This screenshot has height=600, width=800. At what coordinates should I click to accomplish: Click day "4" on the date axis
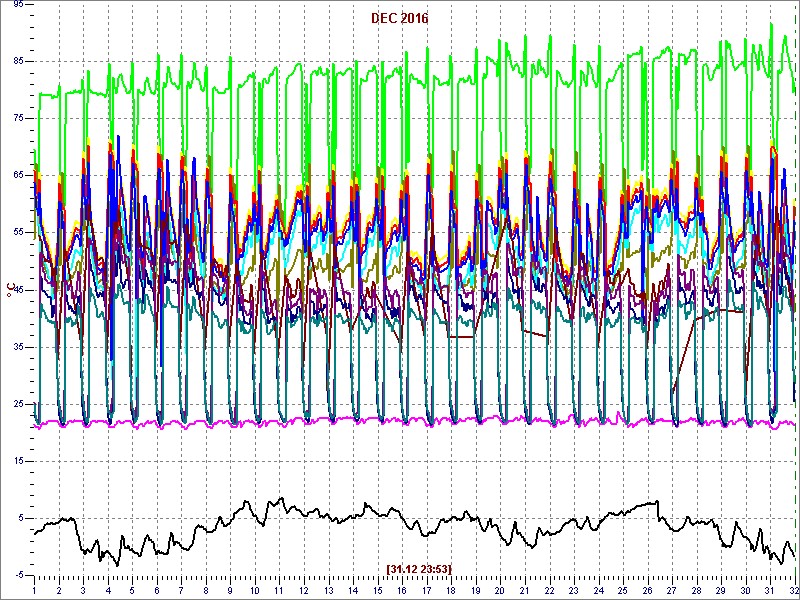click(x=108, y=590)
